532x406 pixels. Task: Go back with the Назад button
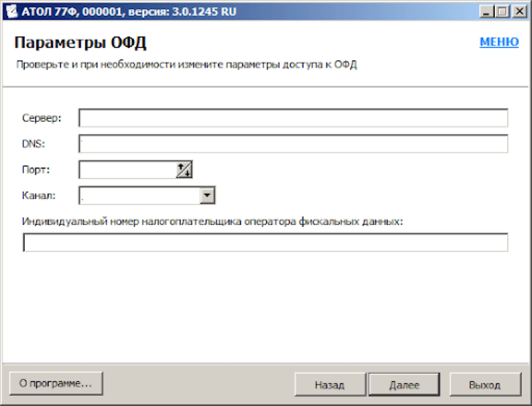point(329,385)
